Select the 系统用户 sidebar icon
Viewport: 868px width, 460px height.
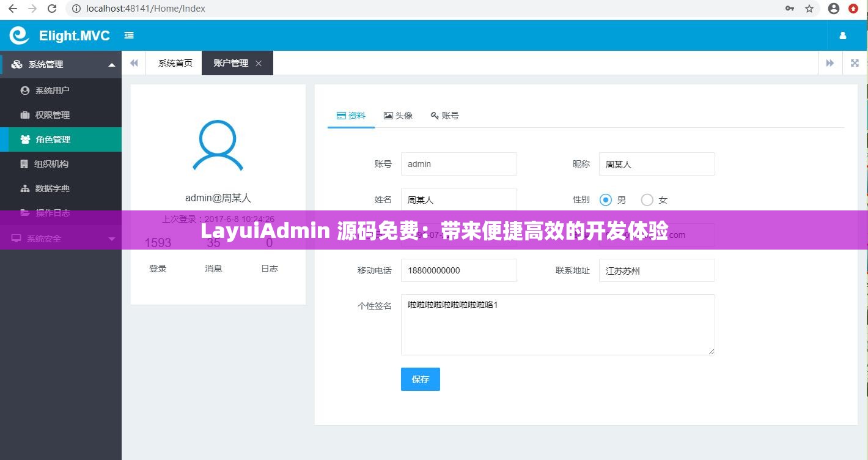tap(24, 90)
